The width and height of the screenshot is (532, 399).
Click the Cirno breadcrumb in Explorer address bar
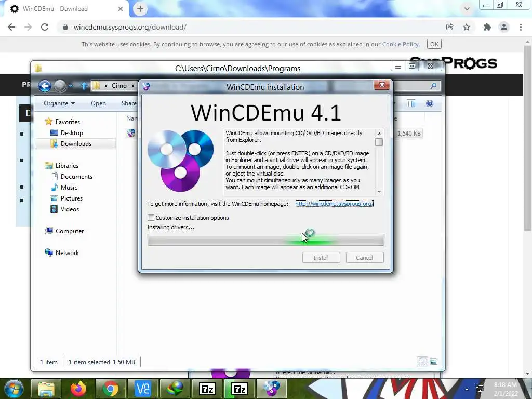point(119,86)
